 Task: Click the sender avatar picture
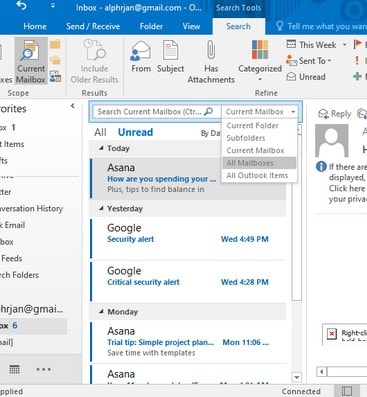pos(331,140)
